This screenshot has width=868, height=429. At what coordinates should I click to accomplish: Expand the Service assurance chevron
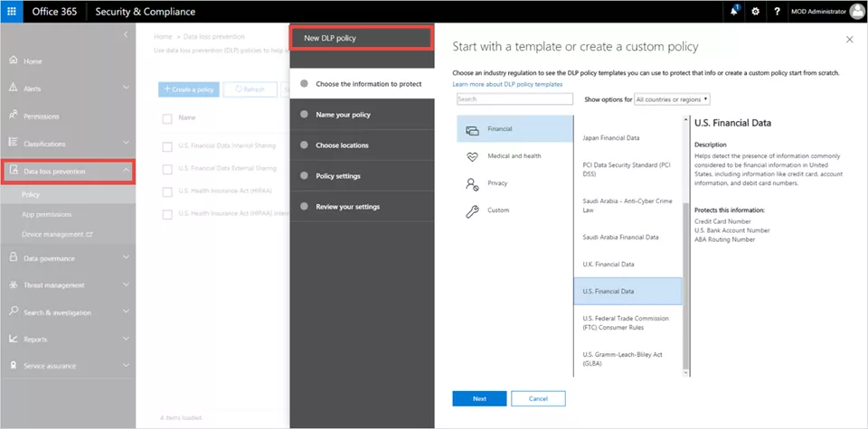(x=126, y=366)
